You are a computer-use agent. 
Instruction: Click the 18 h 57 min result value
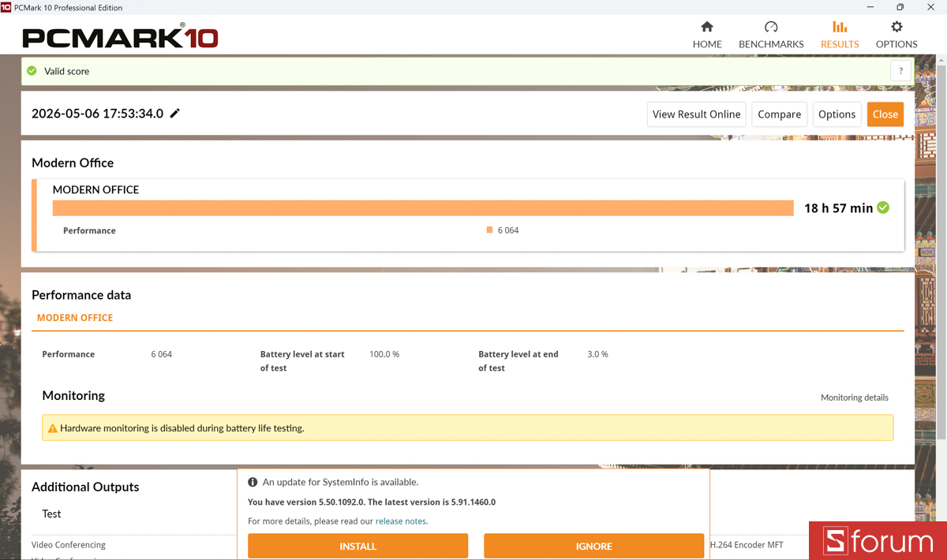(838, 208)
